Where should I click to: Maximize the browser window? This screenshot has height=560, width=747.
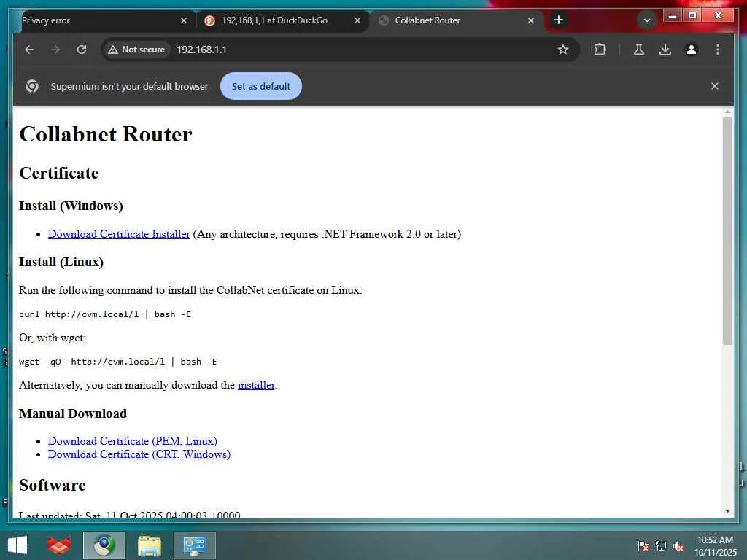click(x=692, y=16)
